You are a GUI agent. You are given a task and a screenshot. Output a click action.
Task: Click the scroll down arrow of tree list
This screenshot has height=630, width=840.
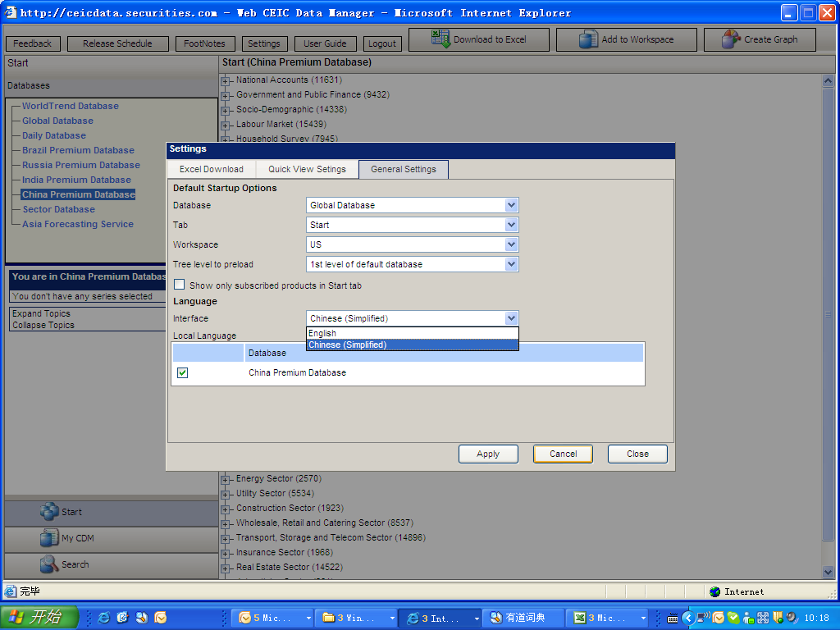(x=828, y=572)
